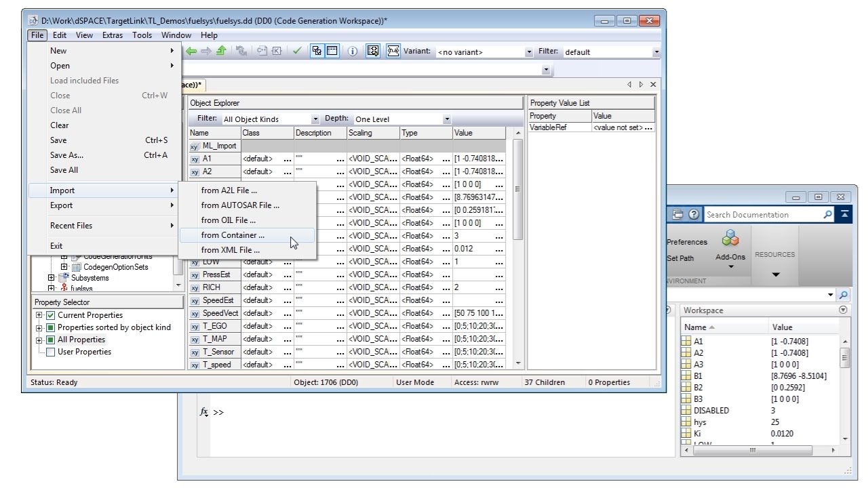Expand the CodegenOptionSets tree node
Image resolution: width=868 pixels, height=488 pixels.
coord(64,267)
